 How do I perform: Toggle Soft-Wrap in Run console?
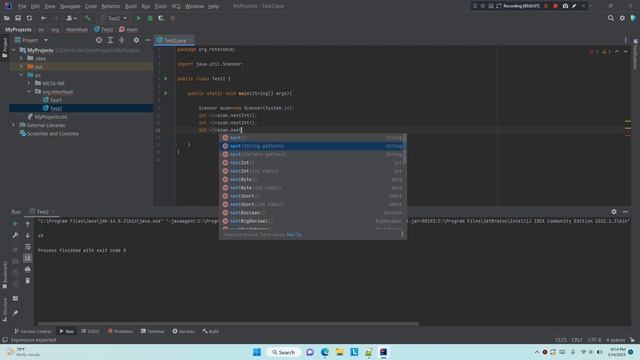click(x=28, y=247)
